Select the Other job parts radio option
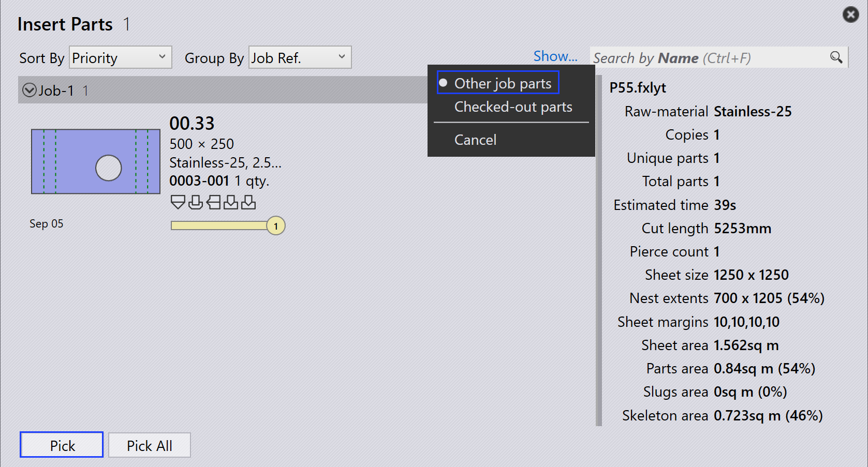868x467 pixels. tap(498, 83)
